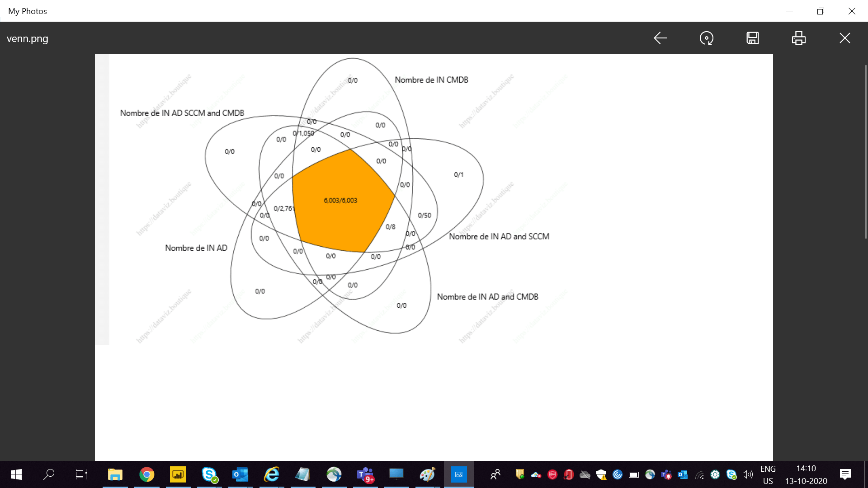Go back using the back arrow
This screenshot has height=488, width=868.
point(660,38)
